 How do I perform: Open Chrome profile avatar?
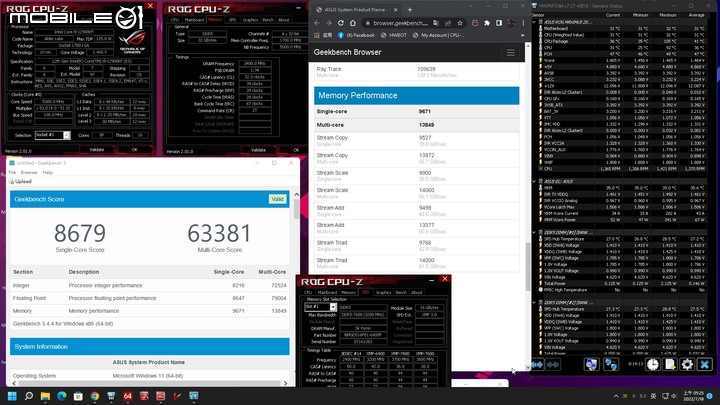click(x=511, y=23)
